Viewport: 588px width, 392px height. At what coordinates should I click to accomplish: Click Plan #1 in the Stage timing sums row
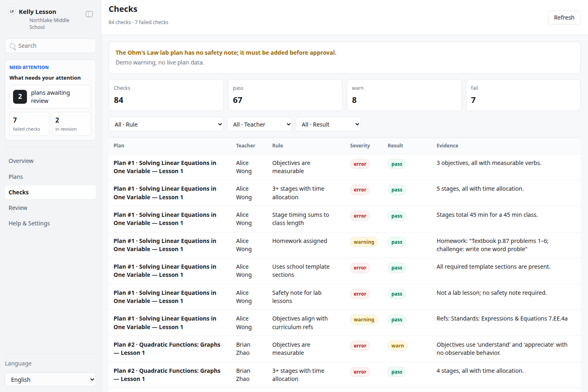tap(165, 219)
